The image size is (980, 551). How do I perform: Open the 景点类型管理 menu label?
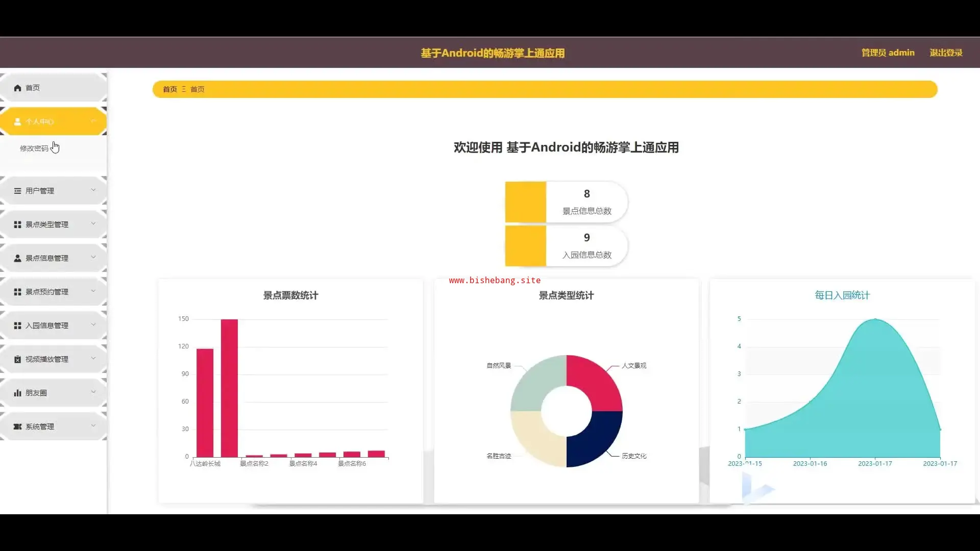tap(47, 224)
